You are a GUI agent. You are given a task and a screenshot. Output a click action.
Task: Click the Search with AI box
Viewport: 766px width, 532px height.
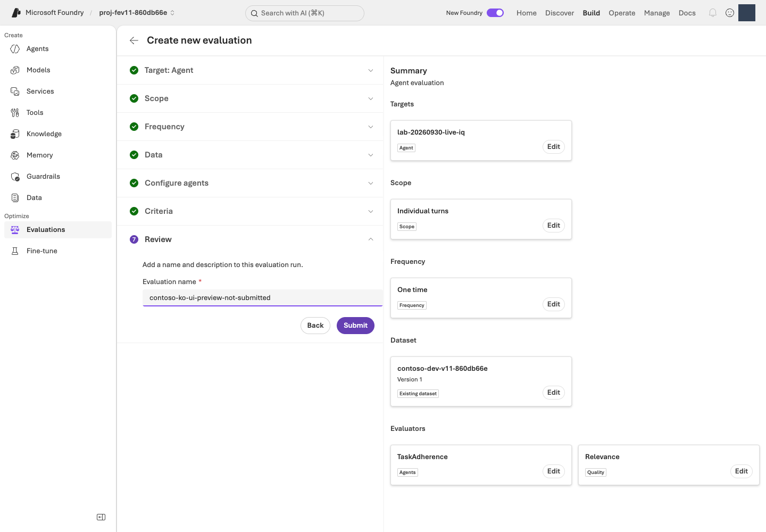[305, 13]
